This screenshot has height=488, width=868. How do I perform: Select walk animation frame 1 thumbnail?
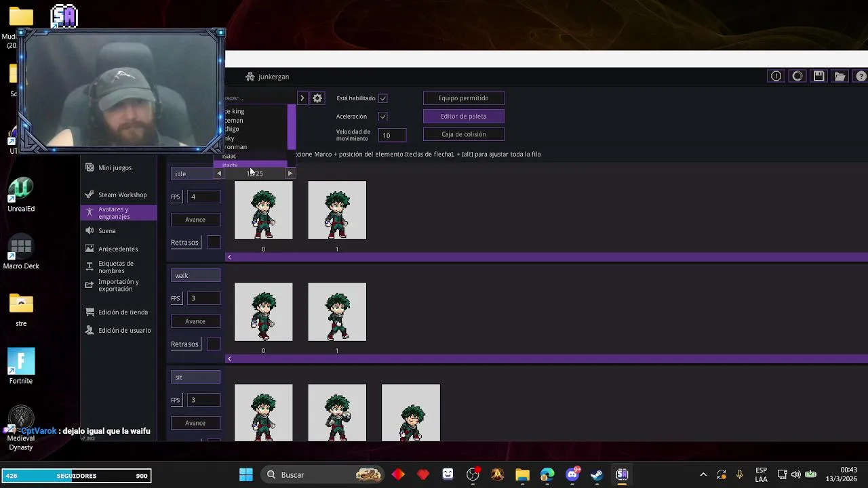337,312
